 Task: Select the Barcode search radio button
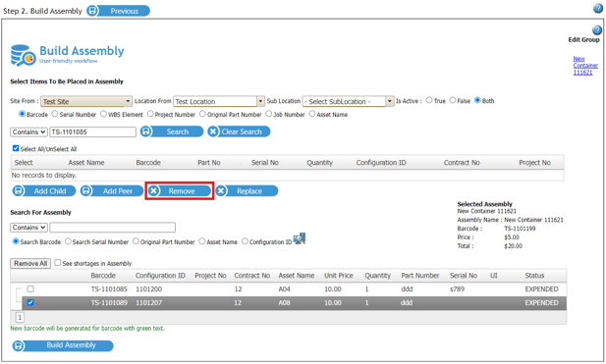[22, 114]
